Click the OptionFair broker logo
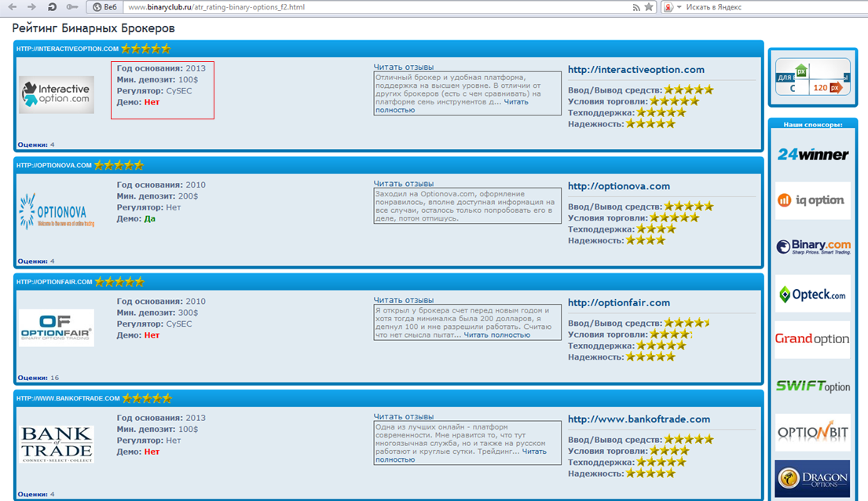This screenshot has width=868, height=501. click(x=56, y=327)
